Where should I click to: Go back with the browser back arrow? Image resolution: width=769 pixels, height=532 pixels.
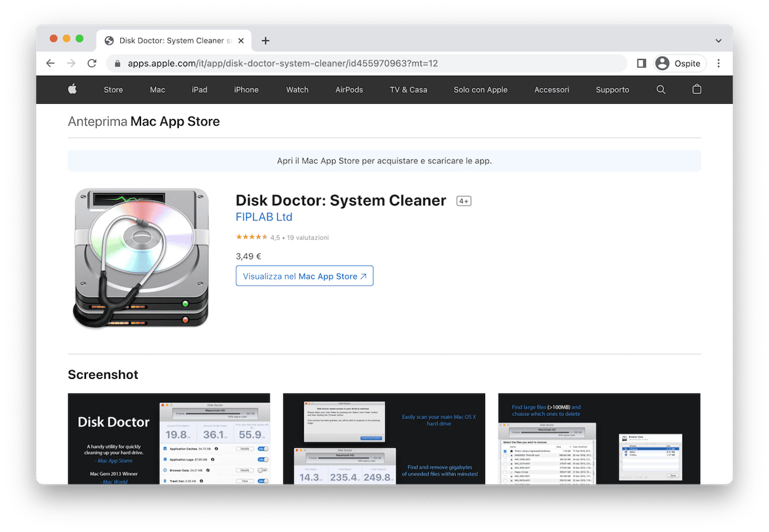51,63
